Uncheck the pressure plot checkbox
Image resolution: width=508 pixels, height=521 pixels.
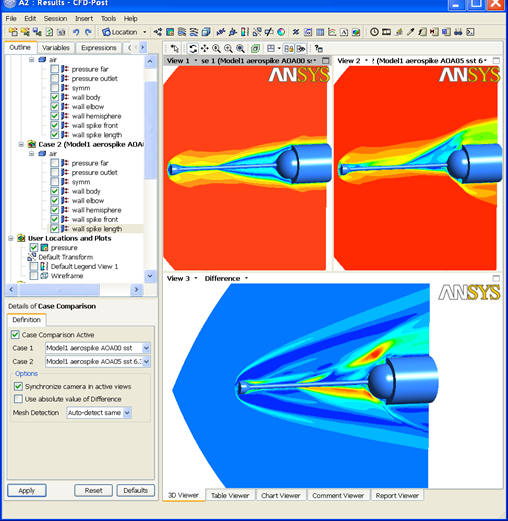tap(33, 248)
